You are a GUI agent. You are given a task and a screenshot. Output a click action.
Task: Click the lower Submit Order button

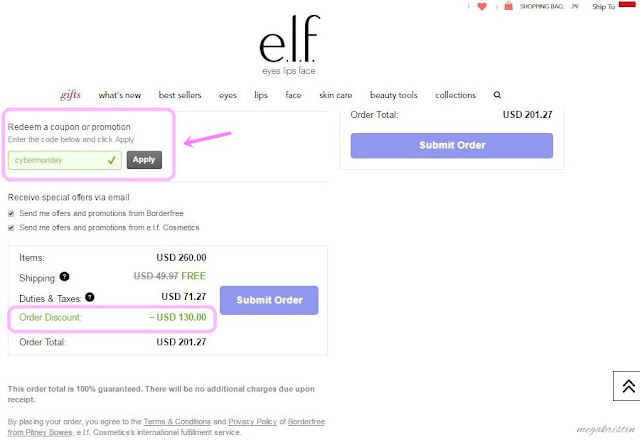pos(268,300)
